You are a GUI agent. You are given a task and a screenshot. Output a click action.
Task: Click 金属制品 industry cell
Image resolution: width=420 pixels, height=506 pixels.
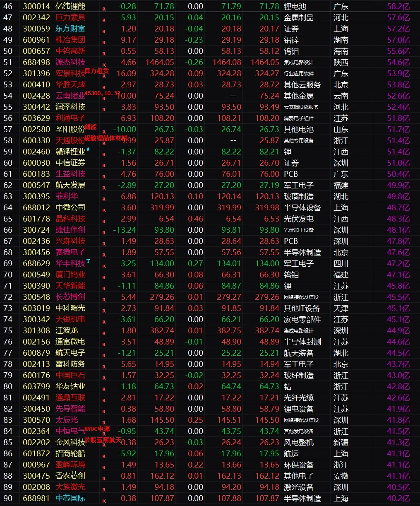(x=299, y=17)
